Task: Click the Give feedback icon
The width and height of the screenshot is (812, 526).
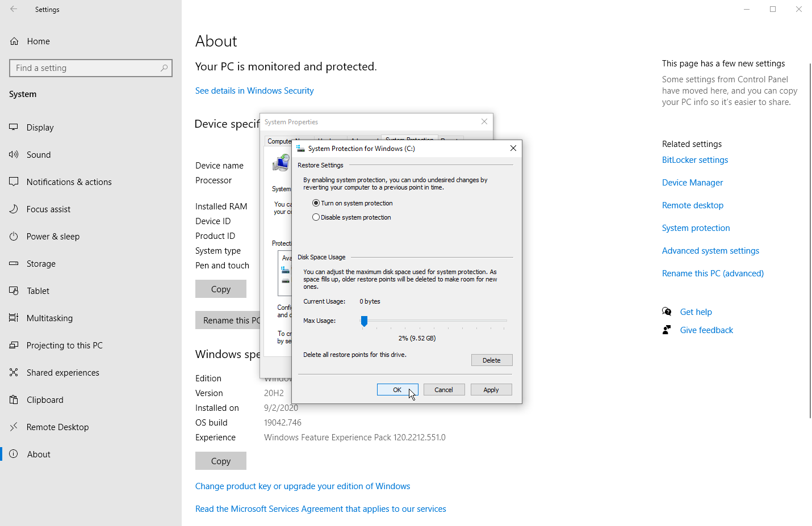Action: point(667,330)
